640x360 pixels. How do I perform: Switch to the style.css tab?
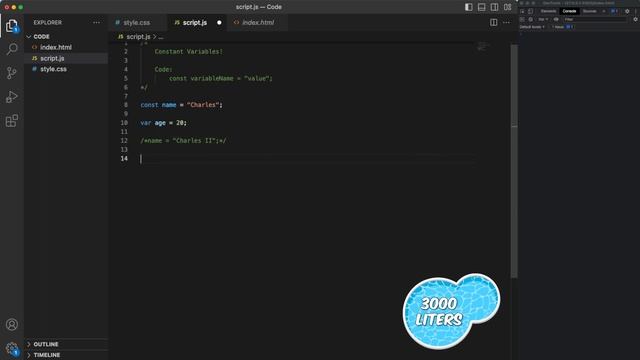(x=137, y=22)
